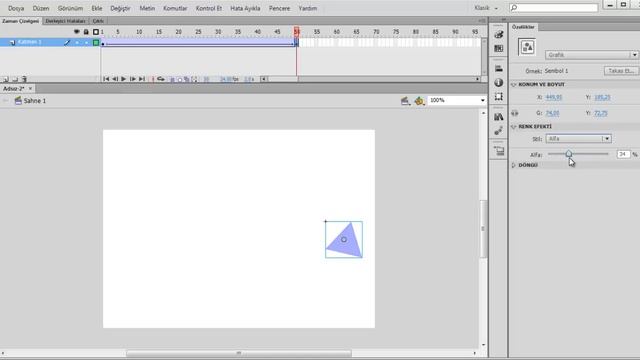Toggle Onion Skin Outlines in timeline footer

[180, 80]
